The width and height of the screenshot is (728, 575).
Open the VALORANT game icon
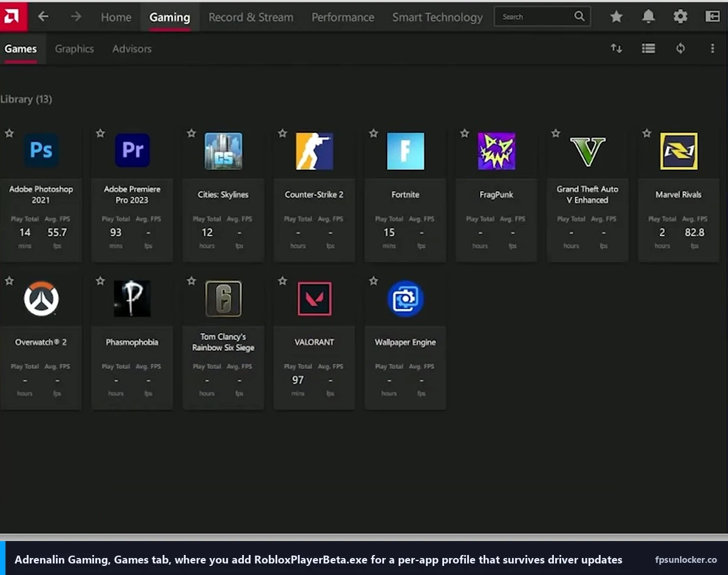(314, 298)
